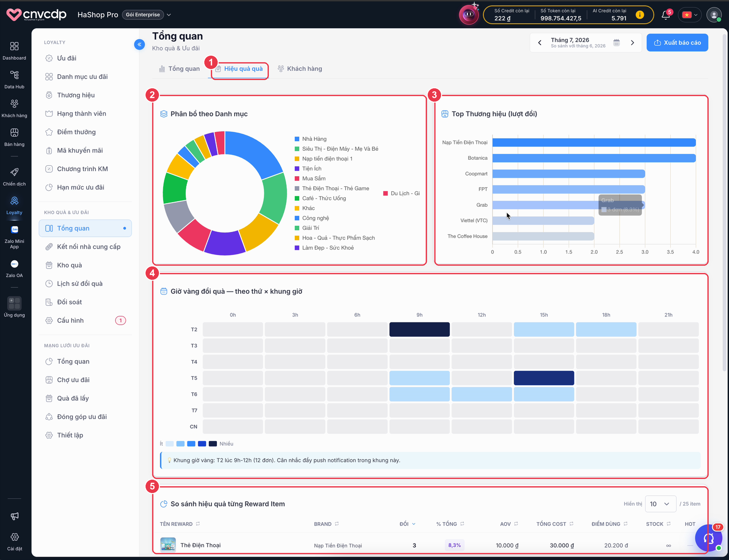Go to next month
729x560 pixels.
[x=632, y=42]
